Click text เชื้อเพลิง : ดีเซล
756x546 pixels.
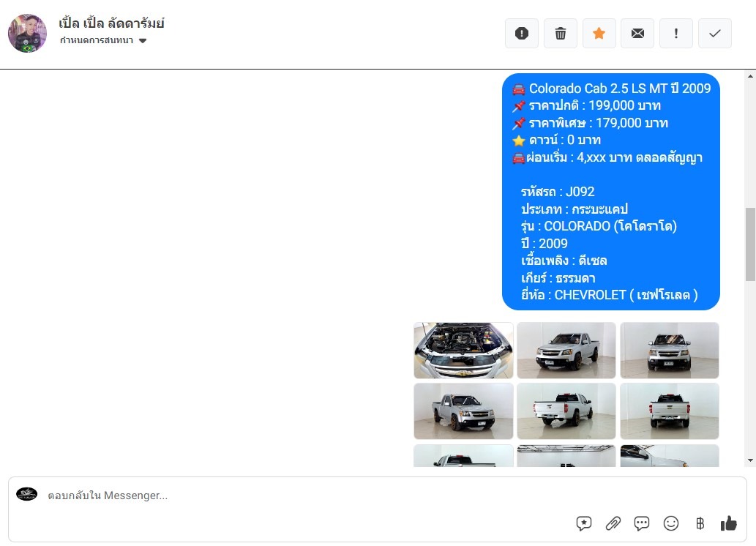[x=564, y=261]
